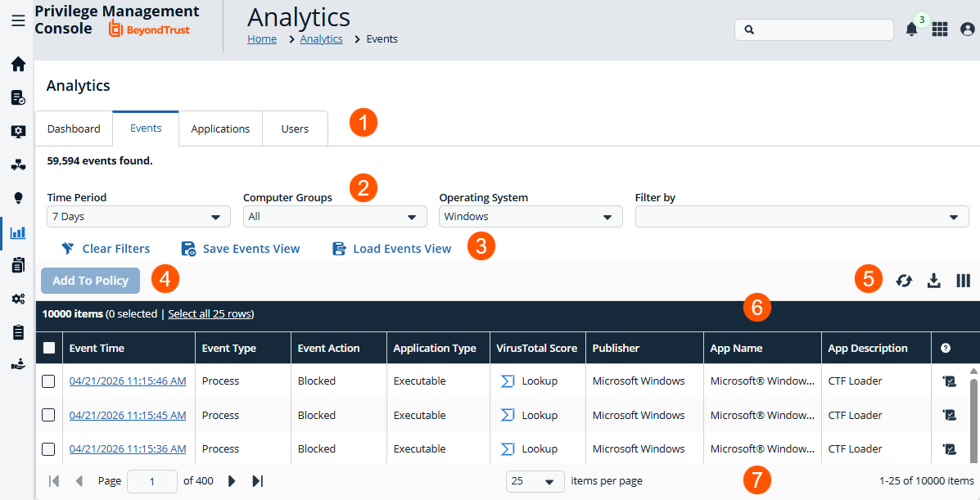Go to Home sidebar icon

[18, 64]
